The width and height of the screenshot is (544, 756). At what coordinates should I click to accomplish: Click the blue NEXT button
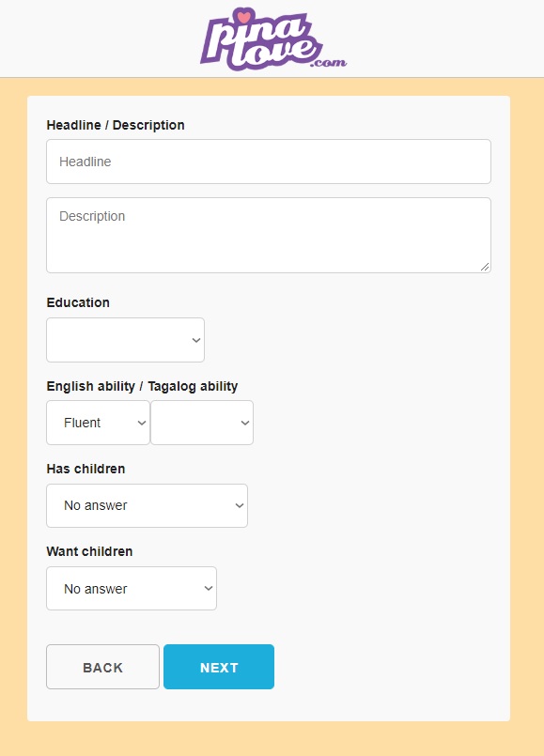[219, 667]
